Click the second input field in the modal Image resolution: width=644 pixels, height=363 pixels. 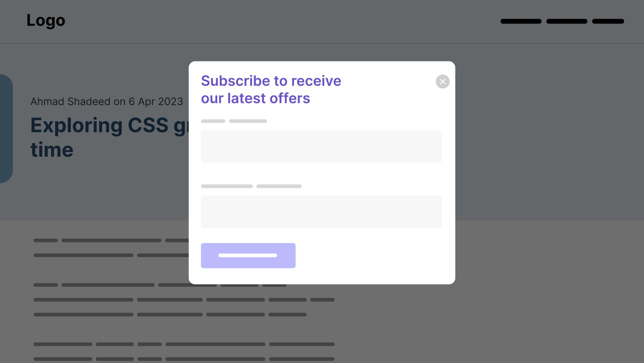321,212
